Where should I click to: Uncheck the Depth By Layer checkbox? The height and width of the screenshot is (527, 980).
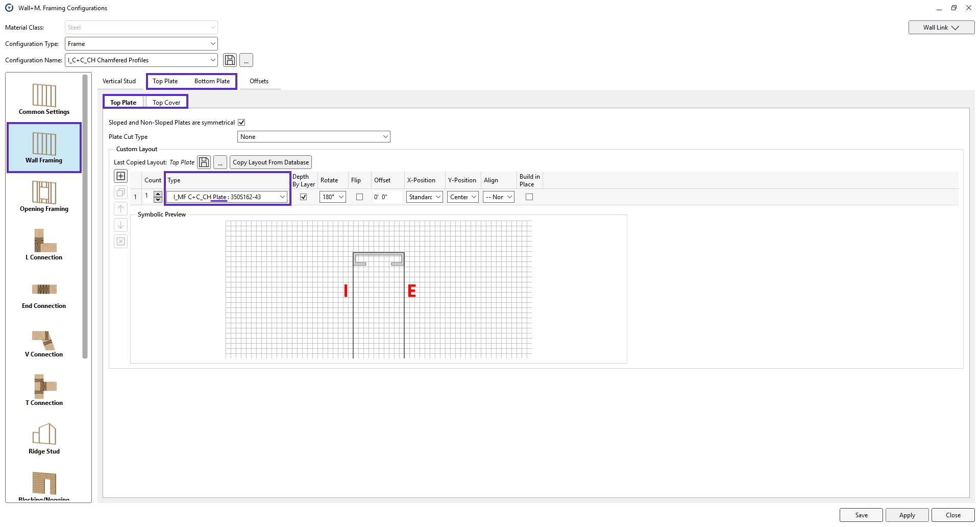304,197
